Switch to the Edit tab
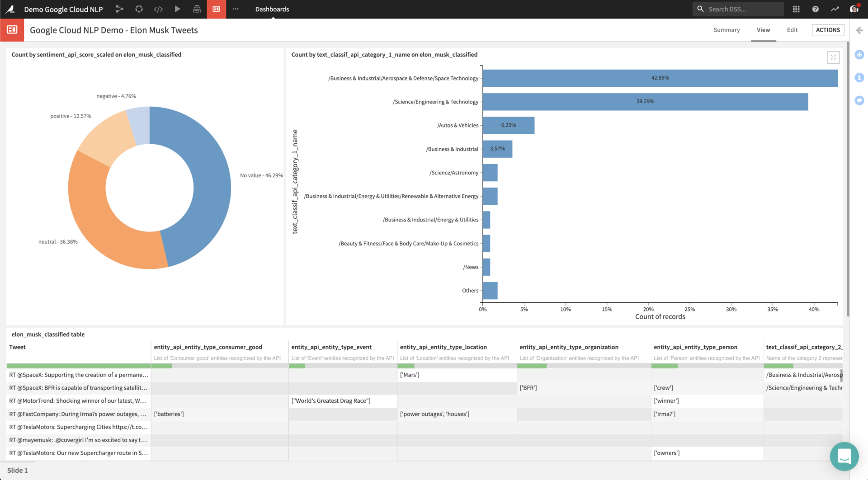The image size is (868, 480). (x=792, y=30)
